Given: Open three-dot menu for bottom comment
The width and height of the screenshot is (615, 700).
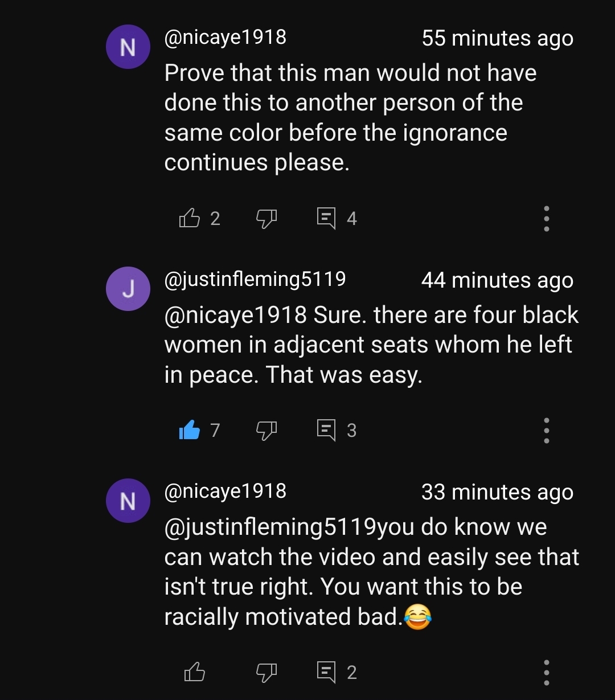Looking at the screenshot, I should [546, 673].
